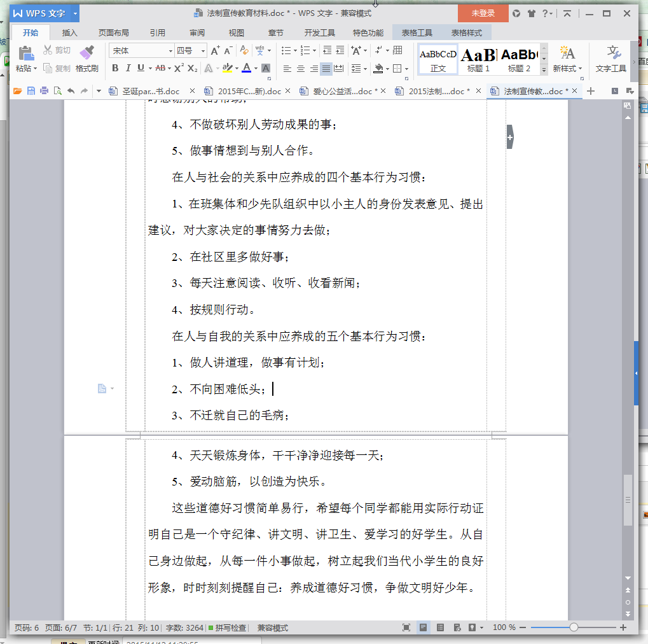Click the zoom slider handle
Image resolution: width=648 pixels, height=644 pixels.
(x=574, y=627)
